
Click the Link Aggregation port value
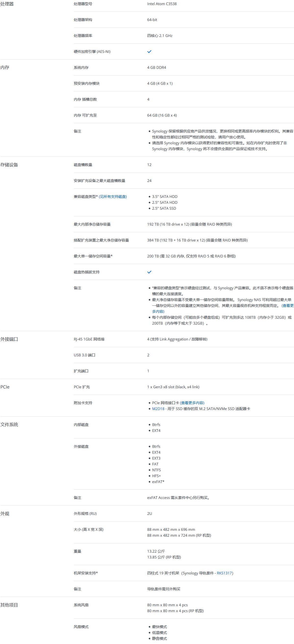tap(177, 339)
